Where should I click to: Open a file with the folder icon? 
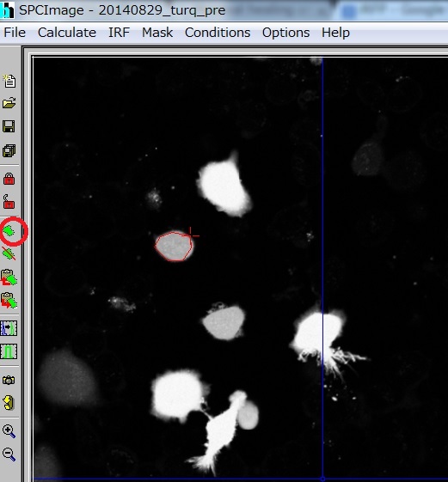coord(9,103)
